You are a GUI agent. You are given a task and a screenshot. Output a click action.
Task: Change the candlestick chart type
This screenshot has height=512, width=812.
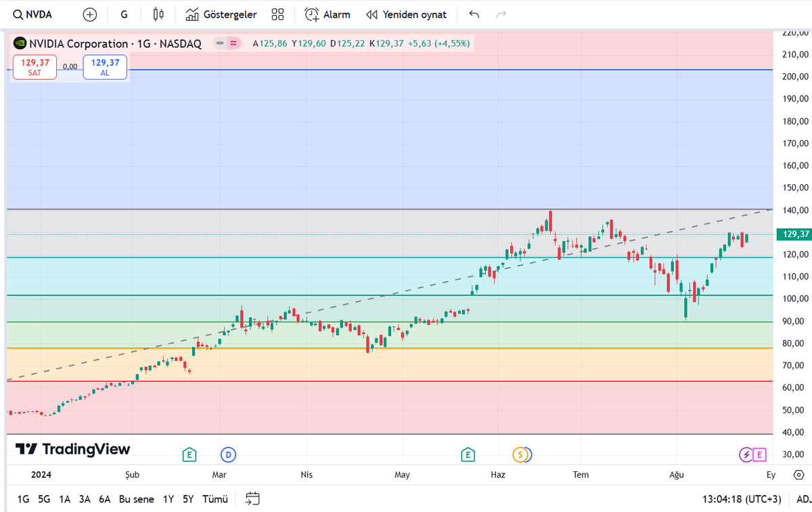click(159, 14)
